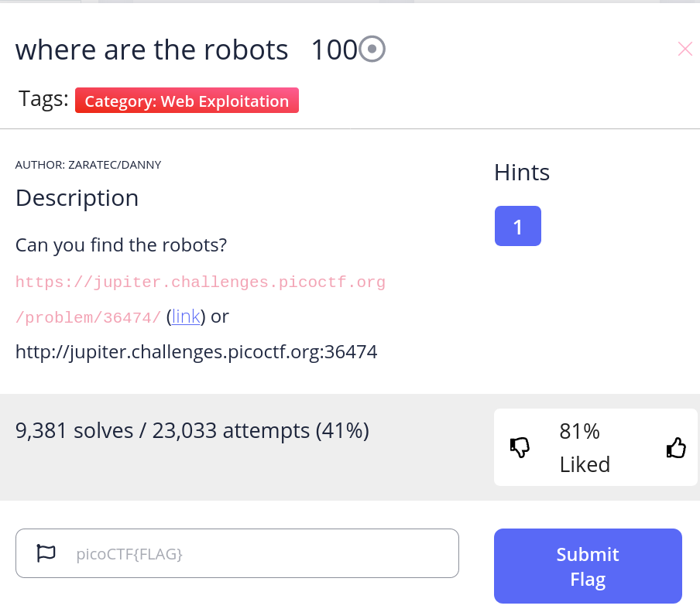
Task: Click the "where are the robots" title
Action: point(152,50)
